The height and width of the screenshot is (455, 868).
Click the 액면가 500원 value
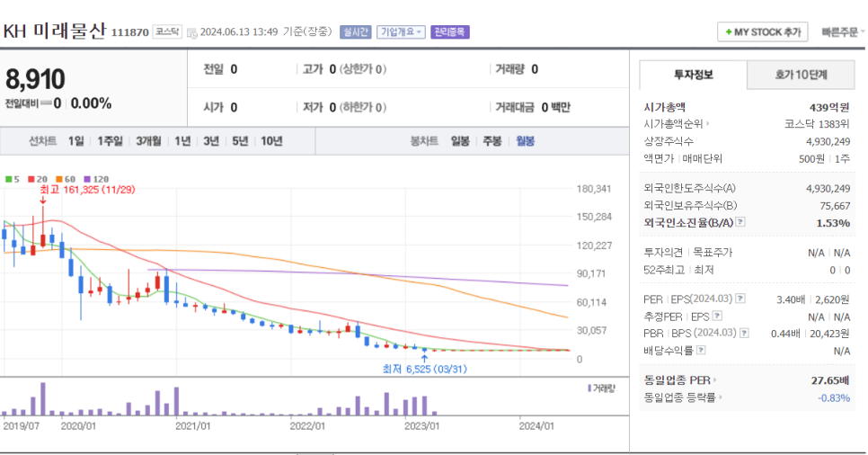click(811, 158)
